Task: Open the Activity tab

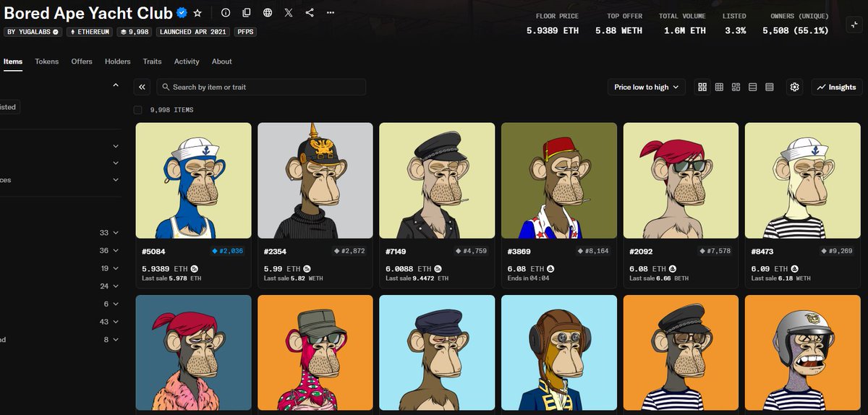Action: pos(187,61)
